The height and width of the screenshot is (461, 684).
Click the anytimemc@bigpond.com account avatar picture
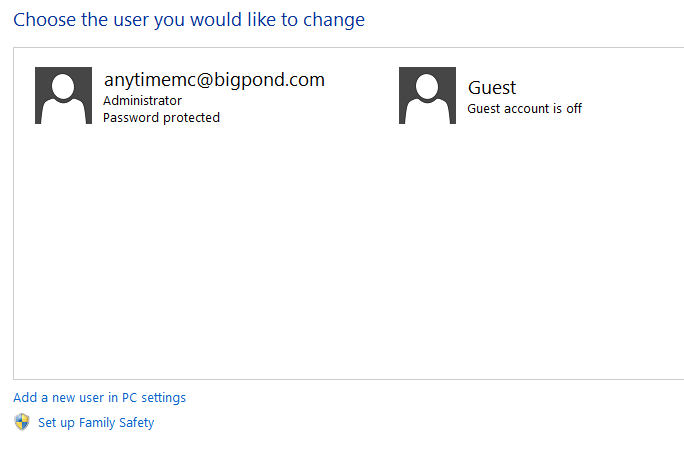(x=63, y=96)
